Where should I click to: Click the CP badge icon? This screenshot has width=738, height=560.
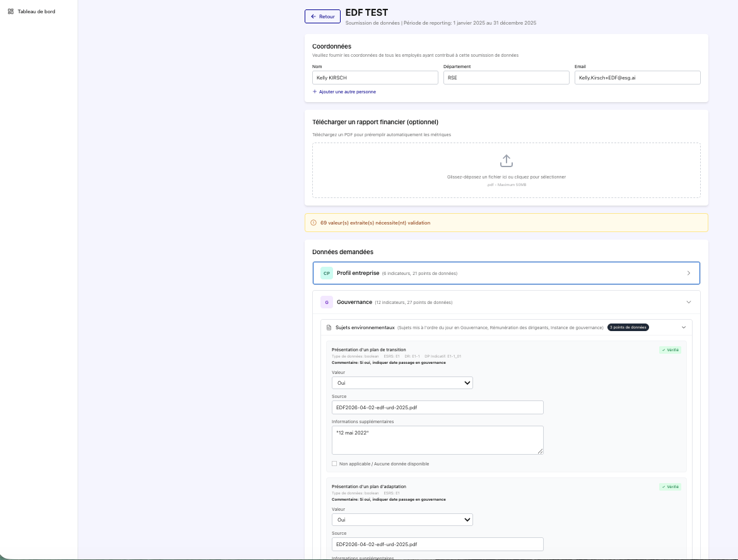327,274
